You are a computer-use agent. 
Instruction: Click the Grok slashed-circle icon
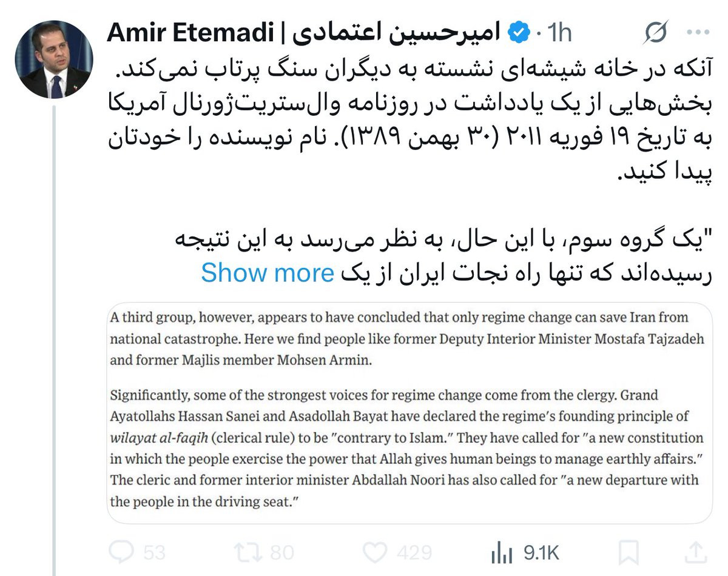tap(656, 33)
